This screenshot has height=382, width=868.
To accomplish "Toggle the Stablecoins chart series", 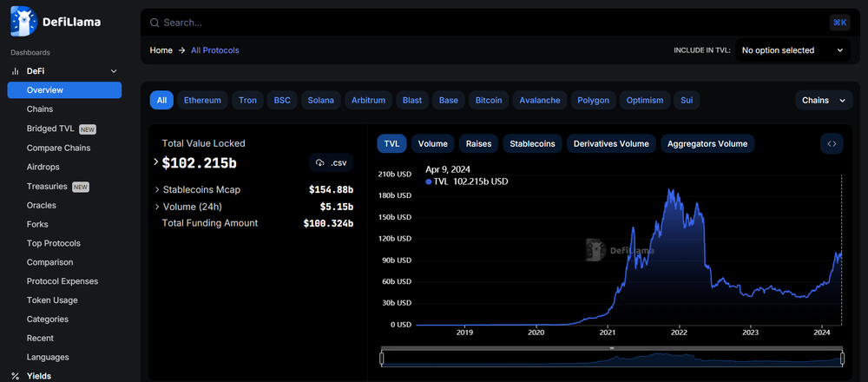I will 532,144.
